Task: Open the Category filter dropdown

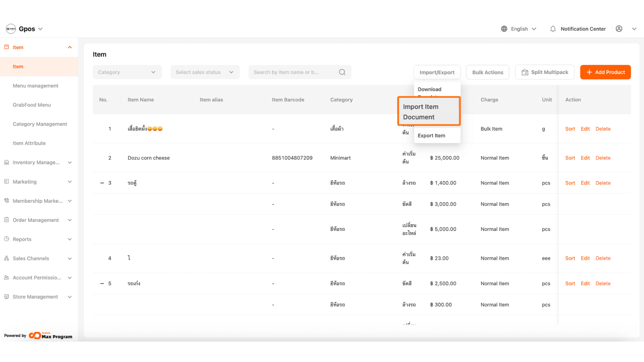Action: (x=127, y=72)
